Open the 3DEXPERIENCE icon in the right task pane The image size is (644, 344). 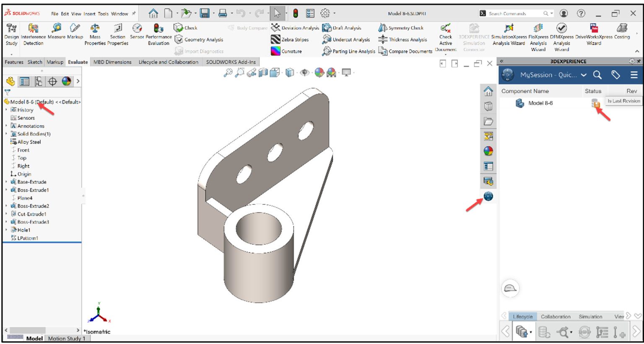pos(488,196)
